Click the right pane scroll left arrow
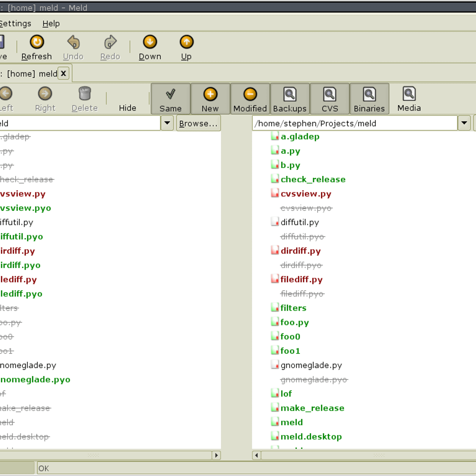476x476 pixels. [x=257, y=455]
